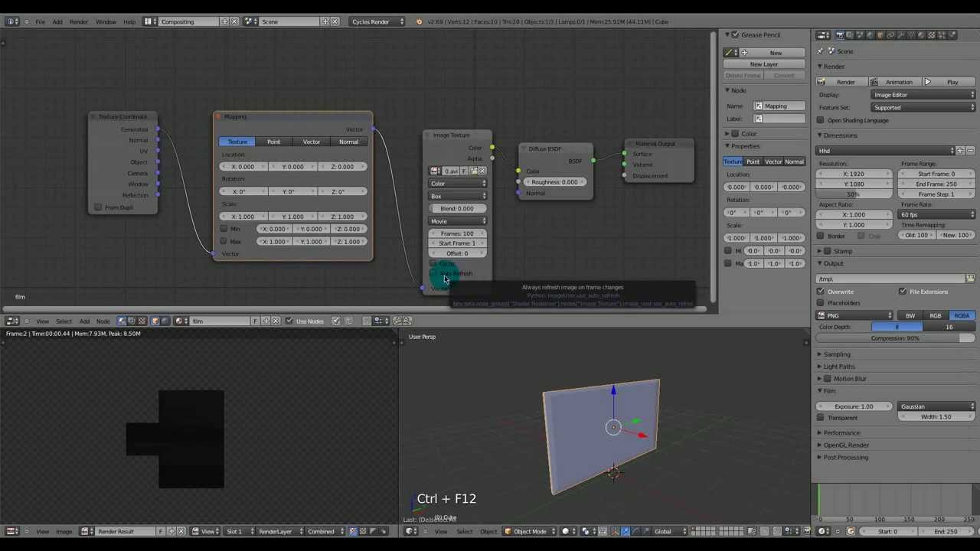Screen dimensions: 980x551
Task: Click the Grease Pencil New Layer button
Action: tap(764, 64)
